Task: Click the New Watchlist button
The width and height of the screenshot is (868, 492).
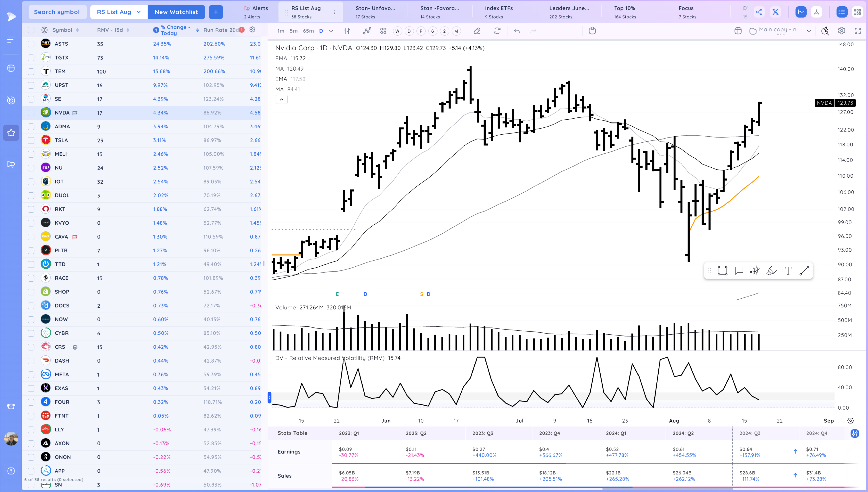Action: (176, 12)
